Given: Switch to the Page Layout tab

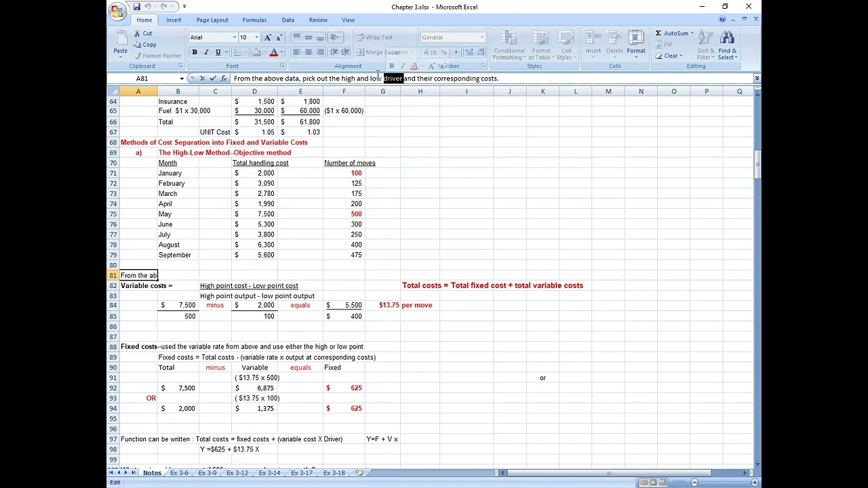Looking at the screenshot, I should (212, 20).
